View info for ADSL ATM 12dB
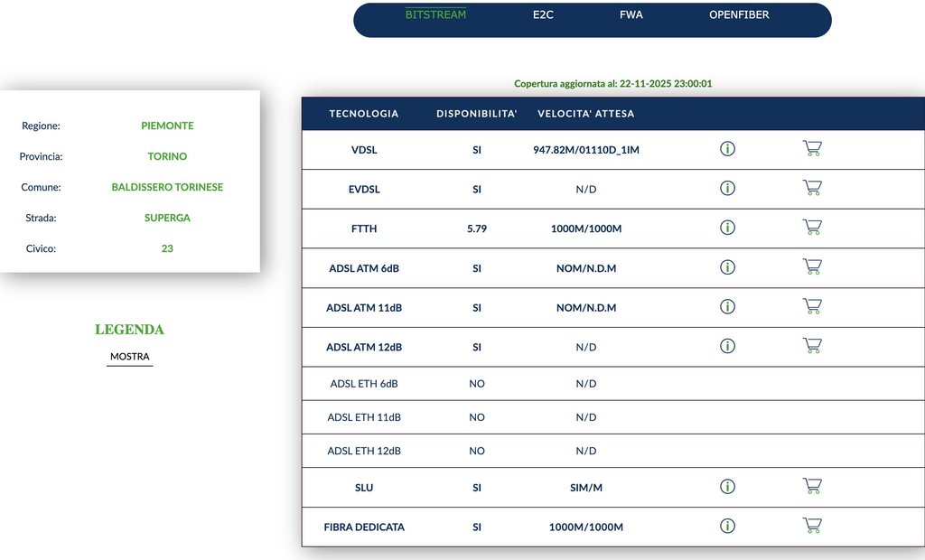The image size is (925, 560). [727, 346]
